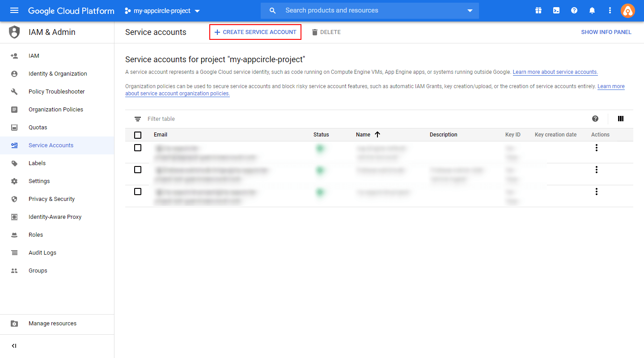Screen dimensions: 644x358
Task: Open the table help question mark icon
Action: click(595, 119)
